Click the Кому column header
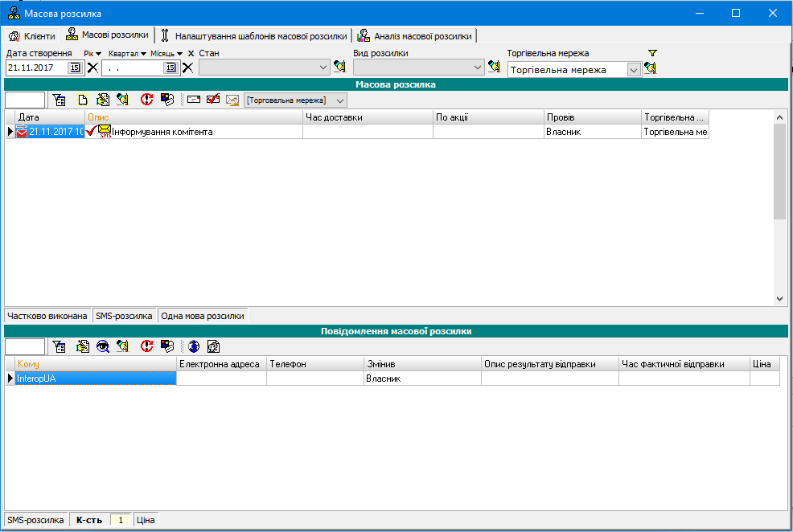The width and height of the screenshot is (793, 532). click(96, 364)
